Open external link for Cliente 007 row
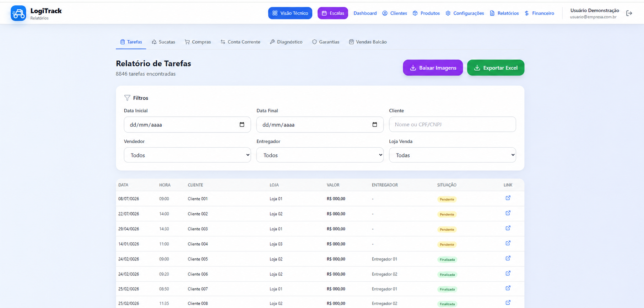 click(x=508, y=288)
